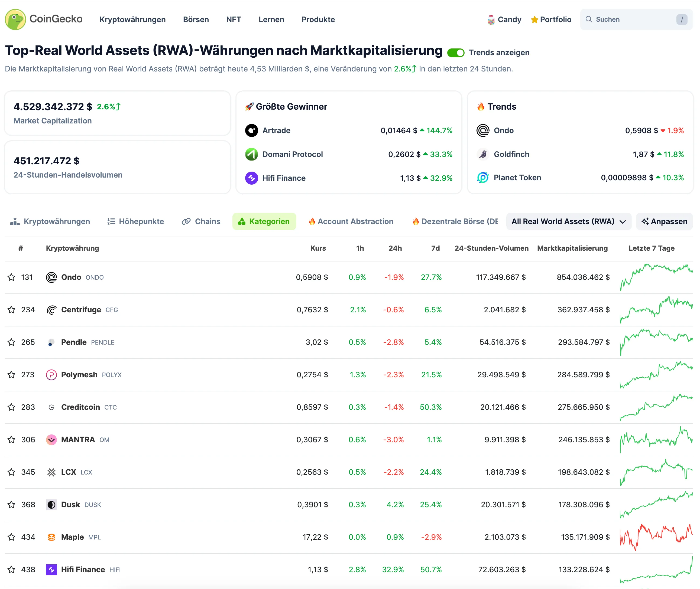This screenshot has height=589, width=700.
Task: Star LCX as favorite
Action: pyautogui.click(x=11, y=472)
